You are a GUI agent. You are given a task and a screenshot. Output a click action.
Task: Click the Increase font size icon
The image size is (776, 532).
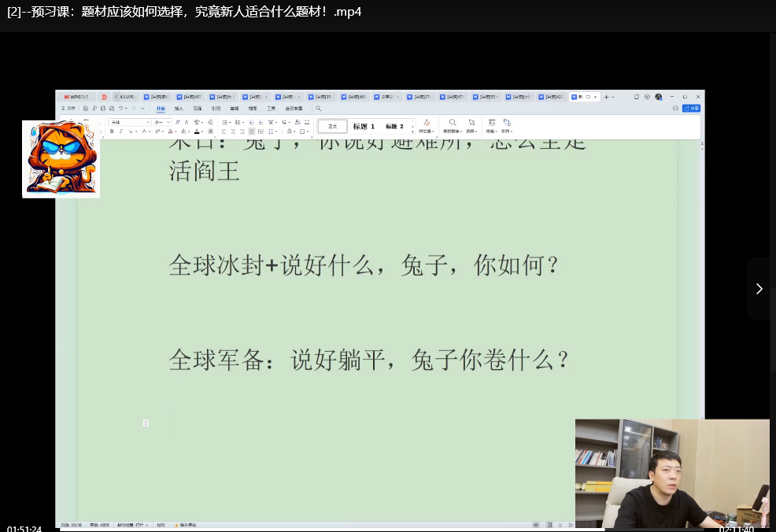(178, 122)
